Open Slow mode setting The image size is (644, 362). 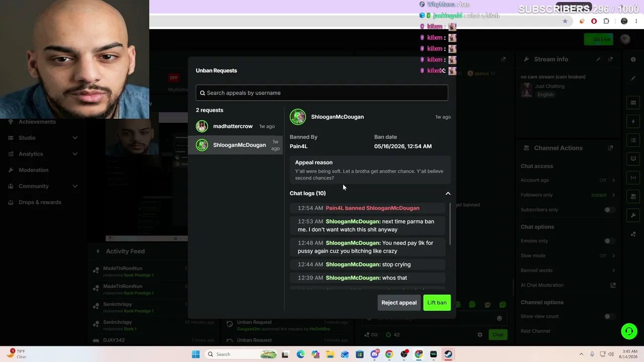[568, 255]
